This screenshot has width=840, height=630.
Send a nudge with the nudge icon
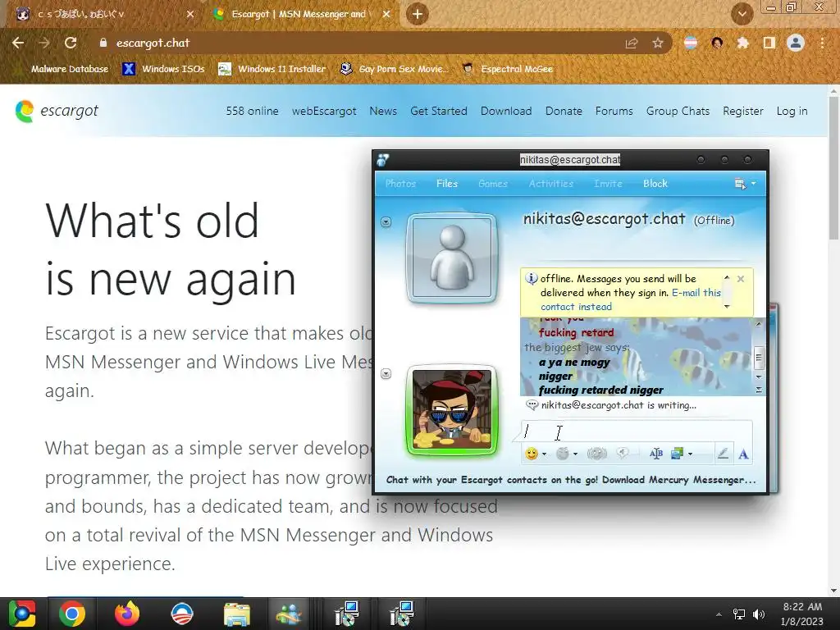click(597, 454)
